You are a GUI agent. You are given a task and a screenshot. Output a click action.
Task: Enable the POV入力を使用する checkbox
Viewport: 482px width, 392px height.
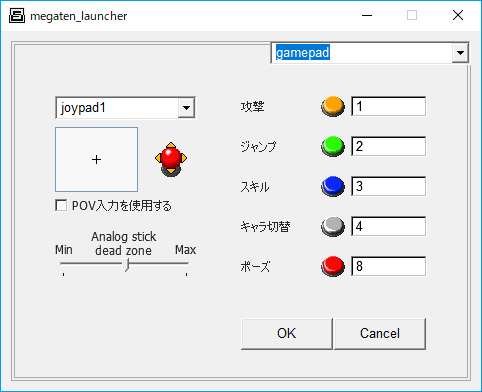coord(61,205)
